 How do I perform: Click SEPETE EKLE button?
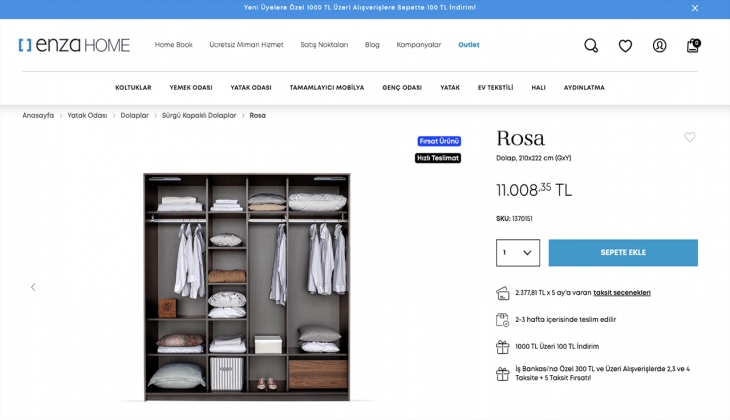[x=623, y=253]
